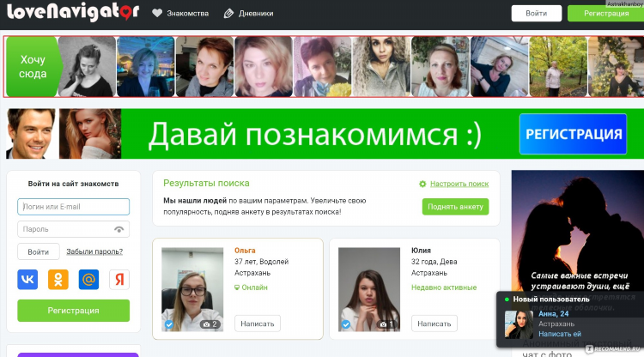Click the green Регистрация button in sidebar
This screenshot has height=357, width=644.
coord(74,311)
